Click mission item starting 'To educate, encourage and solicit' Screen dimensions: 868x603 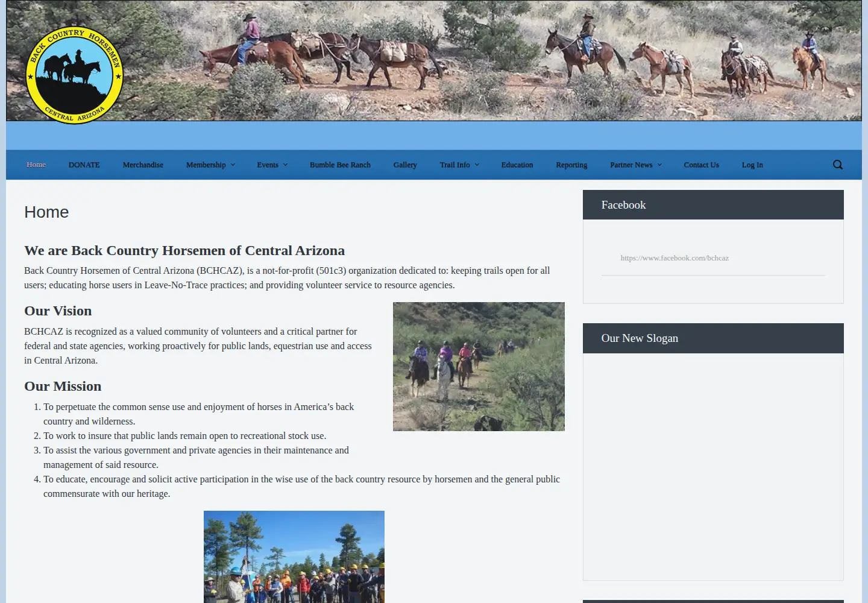click(x=301, y=487)
